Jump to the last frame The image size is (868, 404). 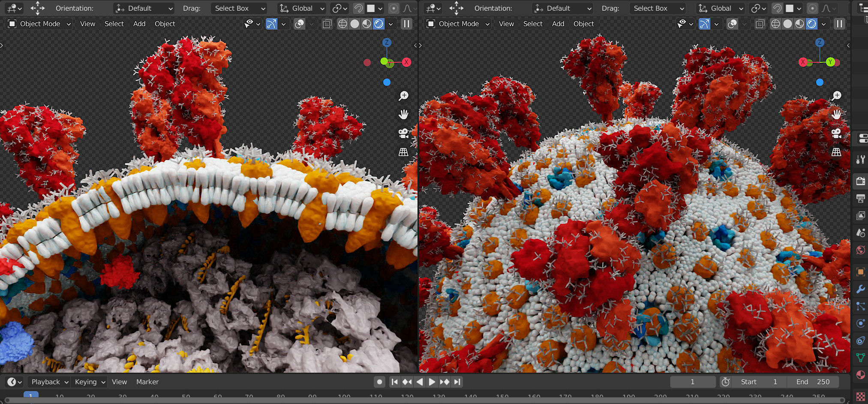457,382
